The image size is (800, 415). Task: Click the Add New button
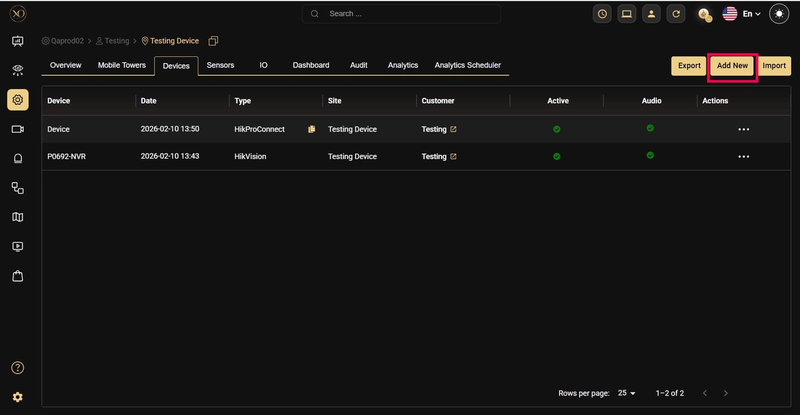tap(732, 66)
